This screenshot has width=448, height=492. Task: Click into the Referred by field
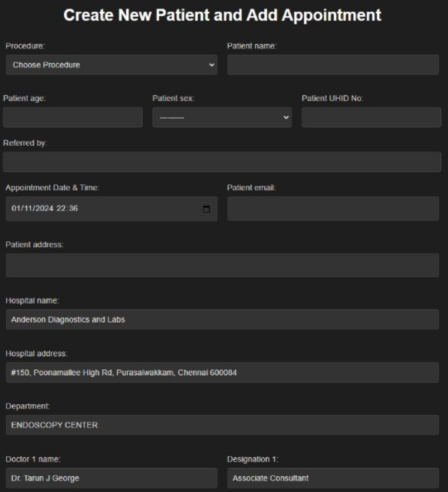[222, 162]
